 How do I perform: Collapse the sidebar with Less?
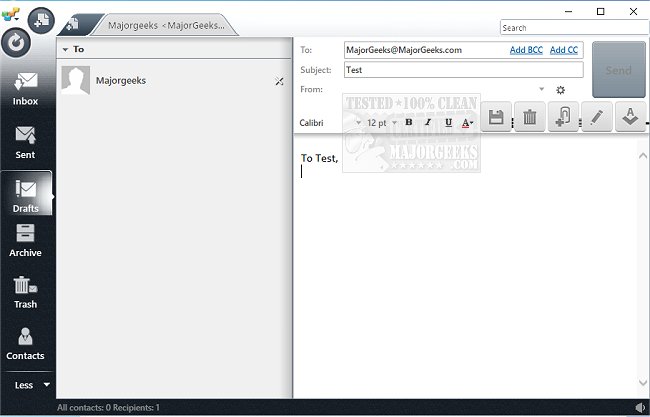pyautogui.click(x=32, y=385)
